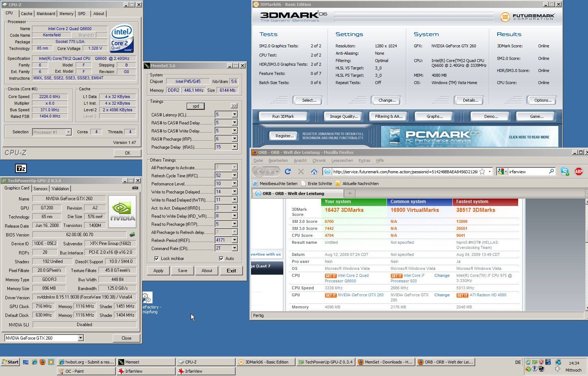Open the Refresh Cycle Time (tRFC) dropdown
The width and height of the screenshot is (588, 376).
tap(234, 176)
